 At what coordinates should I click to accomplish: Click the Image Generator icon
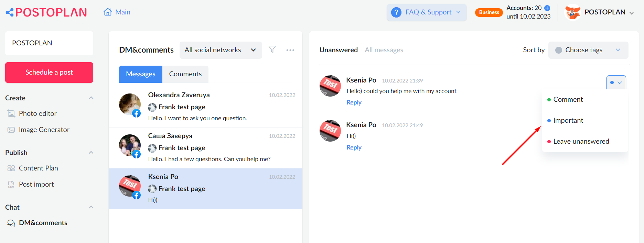(x=11, y=130)
